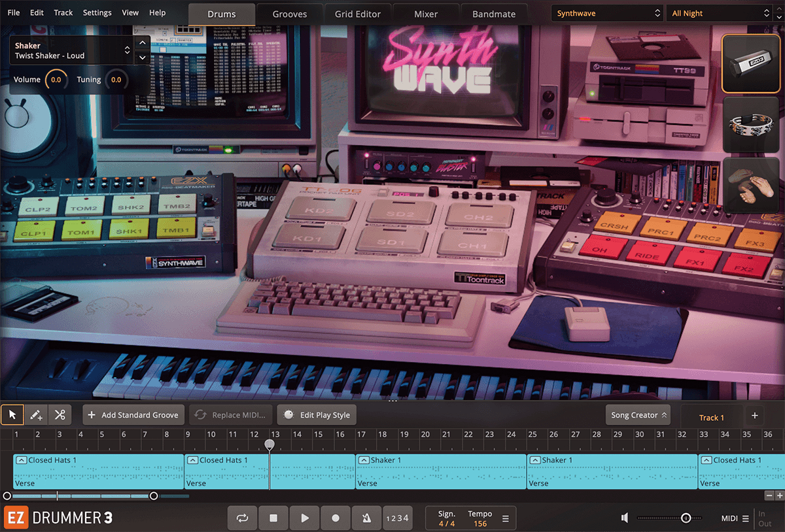Click the EZ Drummer 3 logo
Image resolution: width=785 pixels, height=532 pixels.
click(59, 518)
